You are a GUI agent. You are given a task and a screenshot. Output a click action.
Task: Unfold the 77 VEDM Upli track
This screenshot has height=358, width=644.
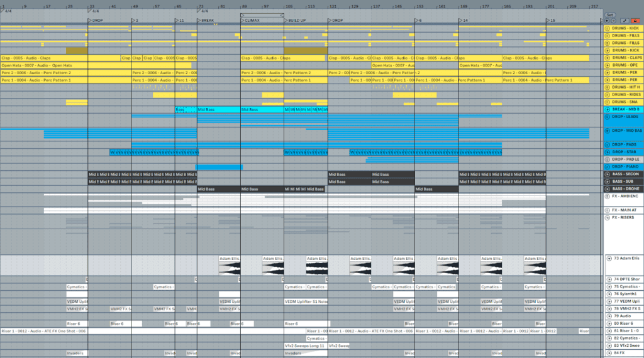(609, 301)
